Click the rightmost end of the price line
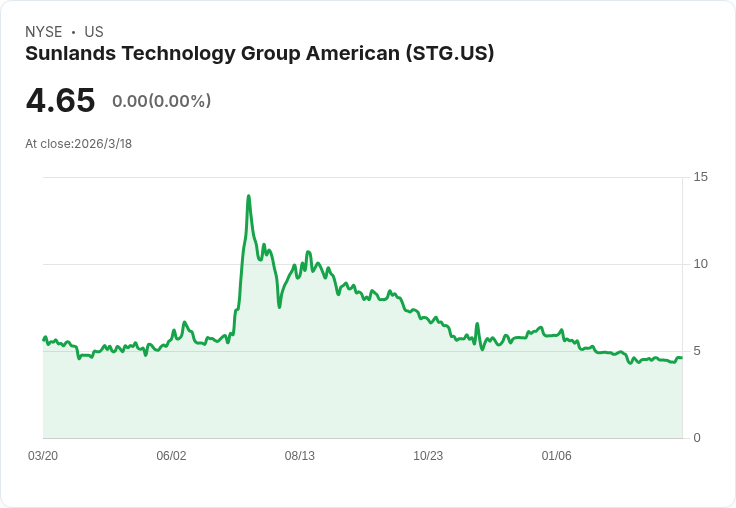The height and width of the screenshot is (508, 736). point(682,358)
